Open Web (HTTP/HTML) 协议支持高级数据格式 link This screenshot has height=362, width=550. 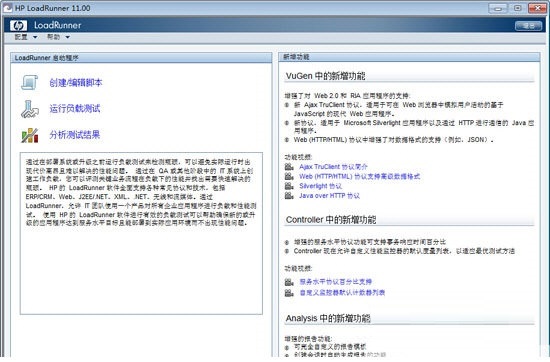pos(360,176)
